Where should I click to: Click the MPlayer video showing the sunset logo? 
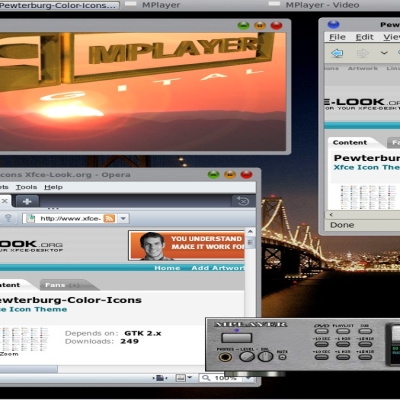pyautogui.click(x=143, y=91)
